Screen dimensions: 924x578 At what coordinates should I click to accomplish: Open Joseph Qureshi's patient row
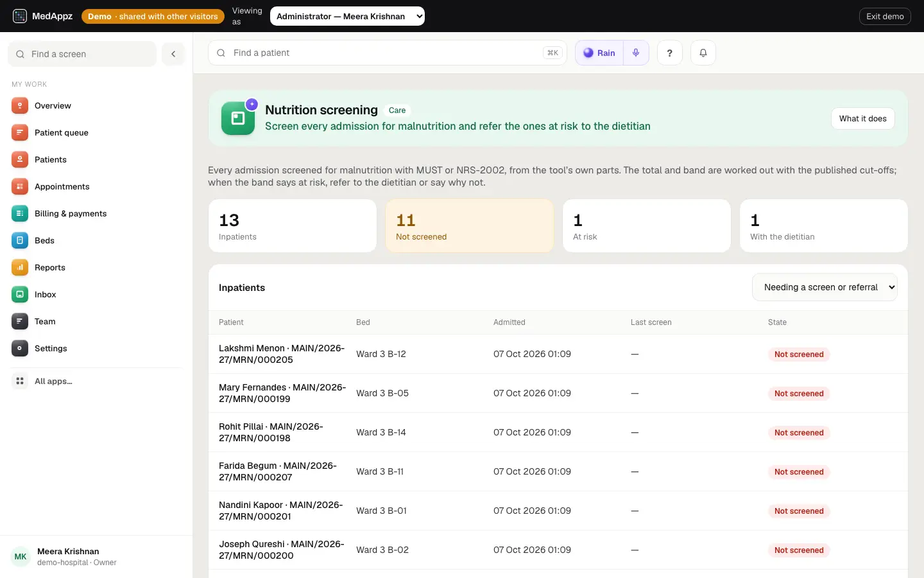[558, 550]
